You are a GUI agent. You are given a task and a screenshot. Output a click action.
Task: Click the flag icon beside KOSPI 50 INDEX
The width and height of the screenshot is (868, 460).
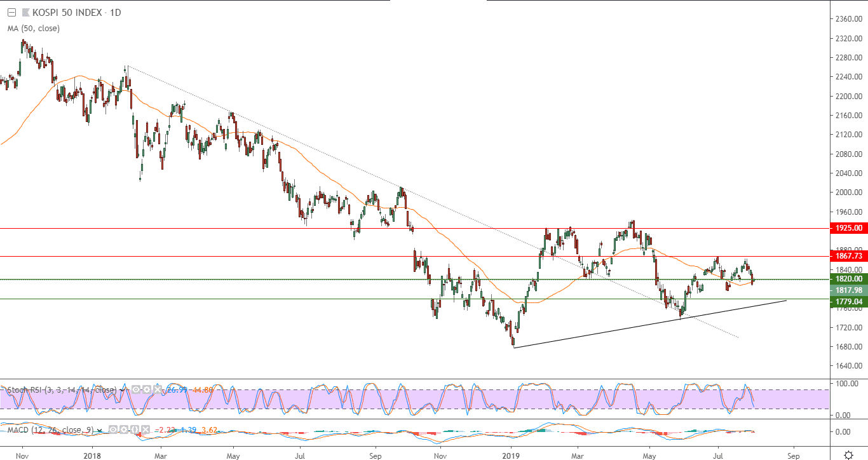click(x=25, y=13)
